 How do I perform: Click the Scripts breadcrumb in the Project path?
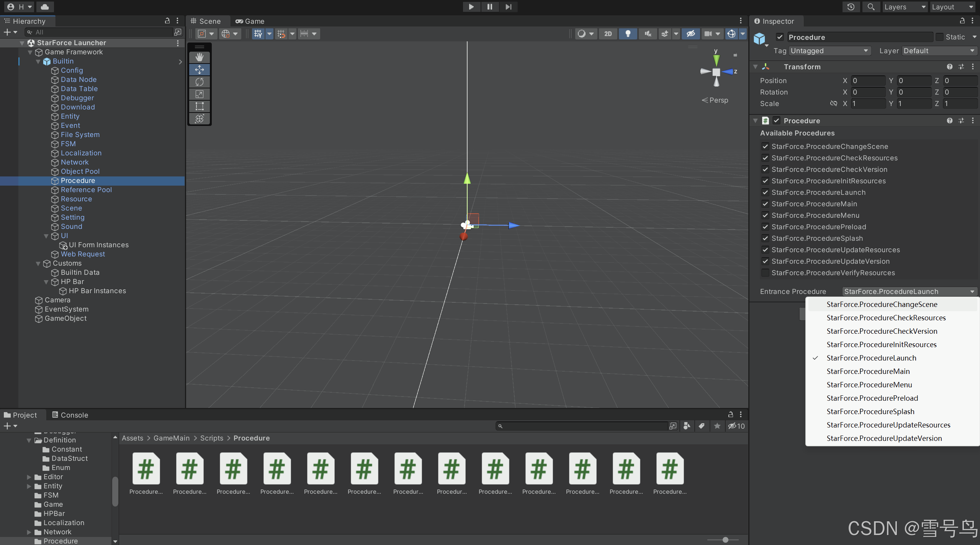[212, 438]
